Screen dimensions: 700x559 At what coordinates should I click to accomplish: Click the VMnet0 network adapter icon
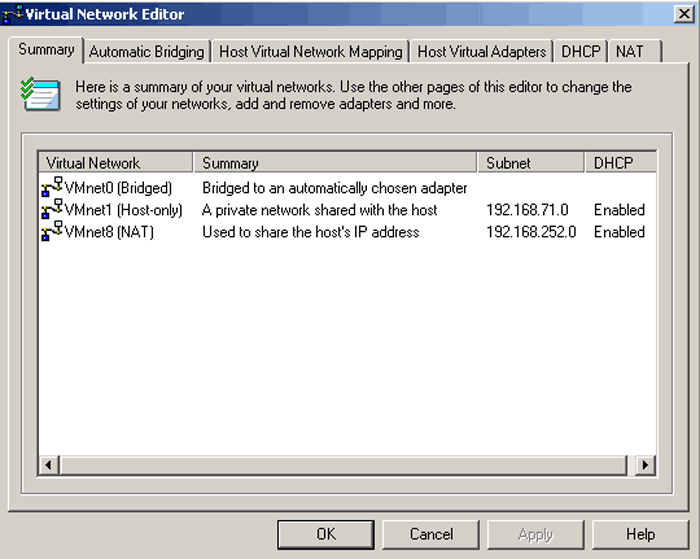[52, 187]
